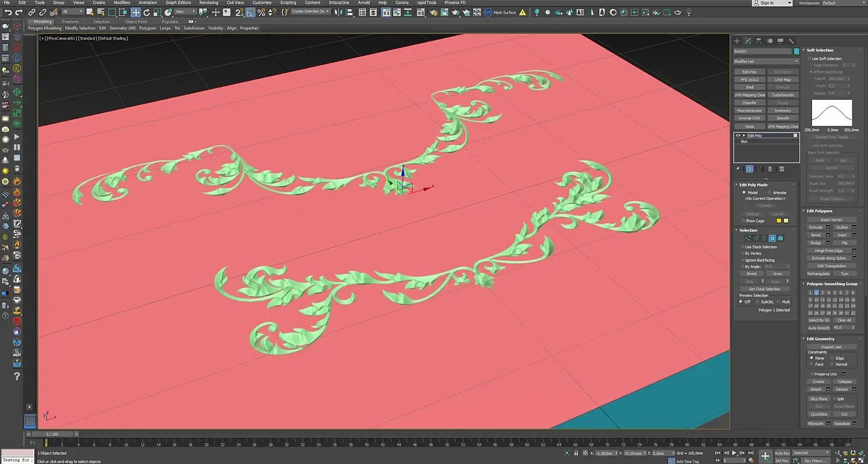
Task: Click the Remove Modifier trash icon
Action: coord(770,169)
